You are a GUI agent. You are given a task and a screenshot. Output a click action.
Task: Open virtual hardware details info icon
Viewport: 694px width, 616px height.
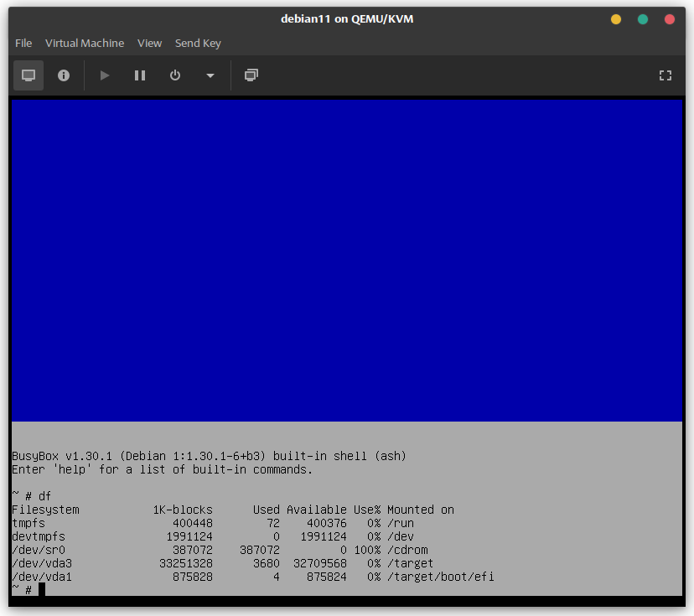[x=64, y=75]
